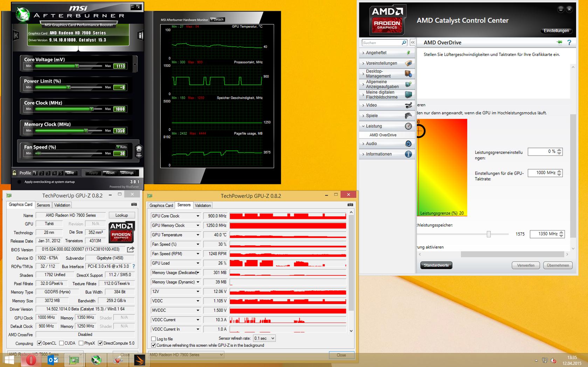Image resolution: width=588 pixels, height=367 pixels.
Task: Toggle the profile lock icon in Afterburner
Action: click(x=14, y=172)
